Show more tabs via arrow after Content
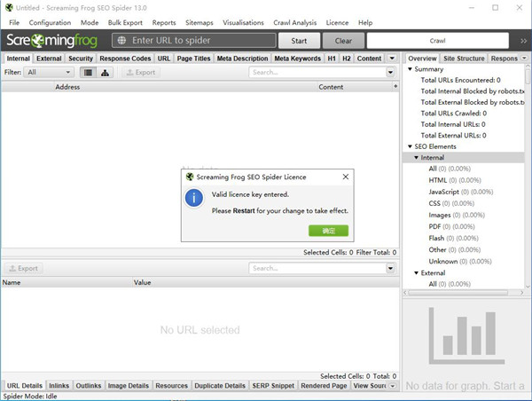The width and height of the screenshot is (532, 401). [392, 59]
